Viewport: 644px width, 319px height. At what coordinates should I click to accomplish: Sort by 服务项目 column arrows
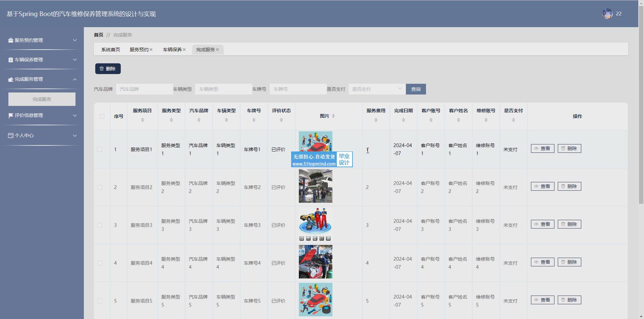(x=143, y=120)
